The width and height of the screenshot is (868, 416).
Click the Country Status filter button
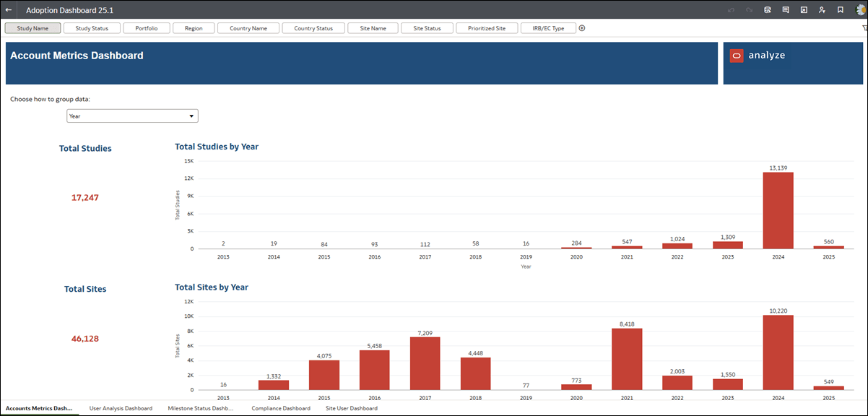[313, 27]
